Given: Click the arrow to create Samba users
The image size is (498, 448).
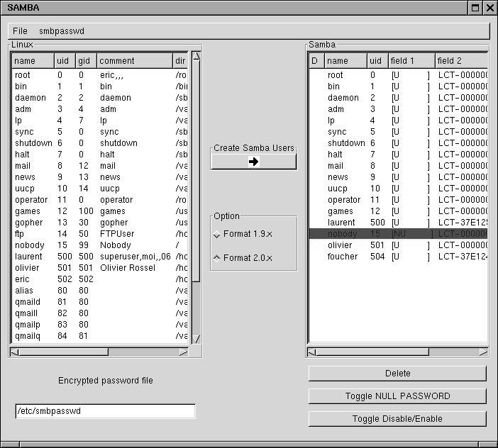Looking at the screenshot, I should (253, 162).
